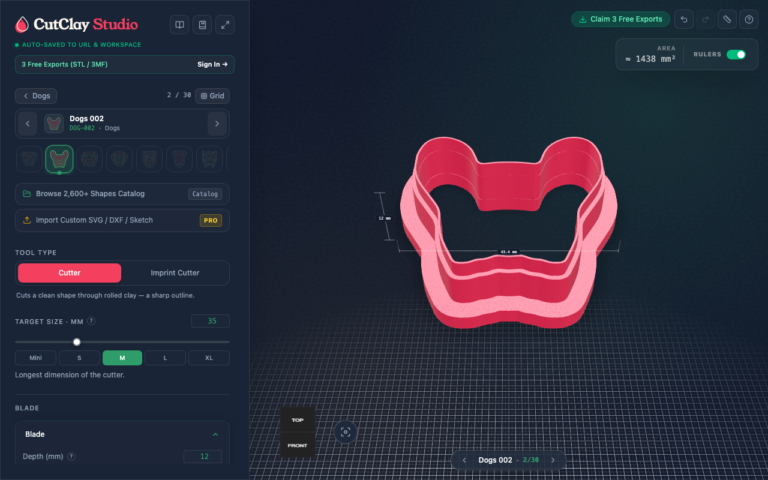Choose the XL size preset
This screenshot has width=768, height=480.
click(209, 358)
